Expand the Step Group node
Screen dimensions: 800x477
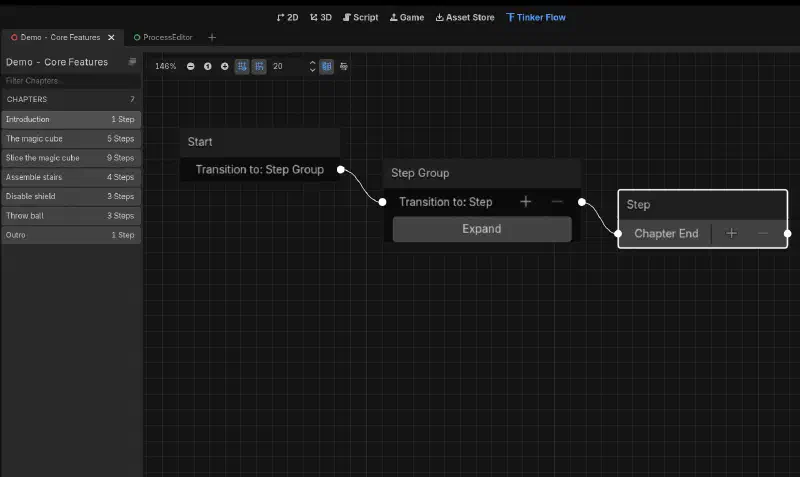482,229
